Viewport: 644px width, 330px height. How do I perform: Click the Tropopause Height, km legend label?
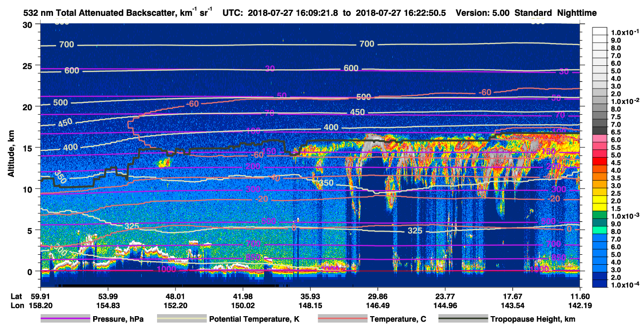click(533, 320)
